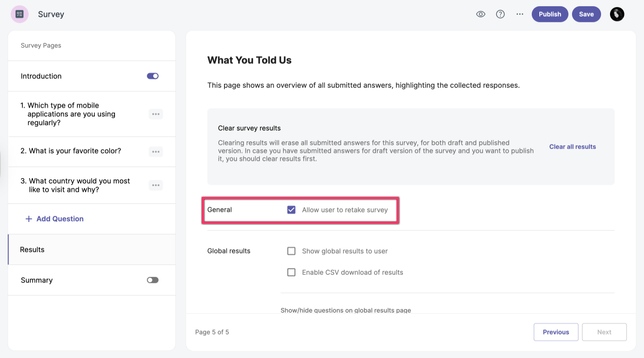Open options menu for mobile applications question
The width and height of the screenshot is (644, 358).
156,114
